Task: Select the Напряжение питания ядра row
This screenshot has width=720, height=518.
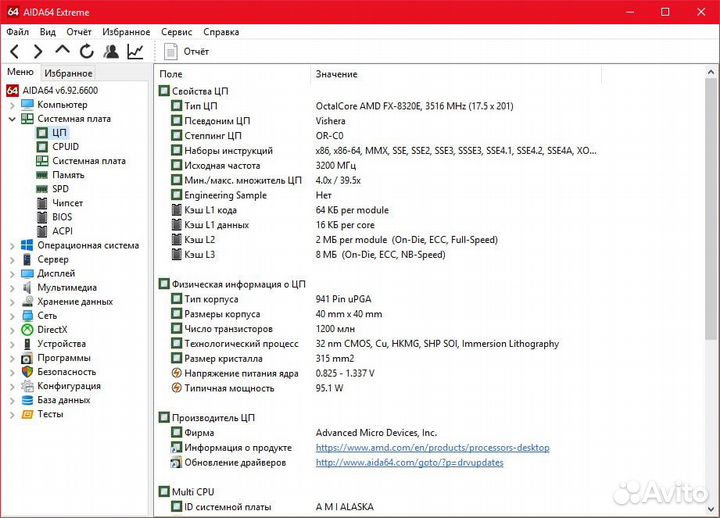Action: [273, 373]
